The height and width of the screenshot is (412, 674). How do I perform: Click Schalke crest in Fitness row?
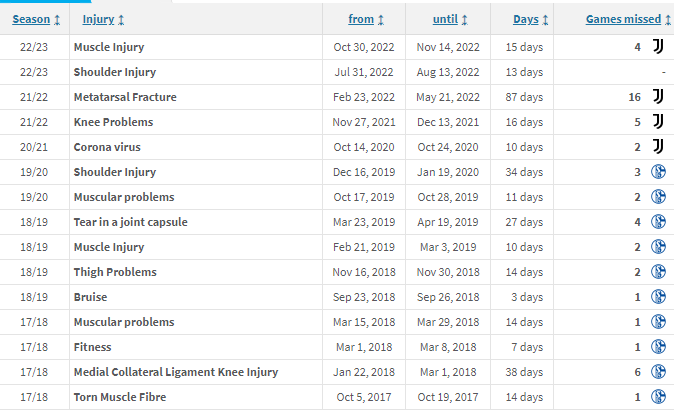point(658,347)
